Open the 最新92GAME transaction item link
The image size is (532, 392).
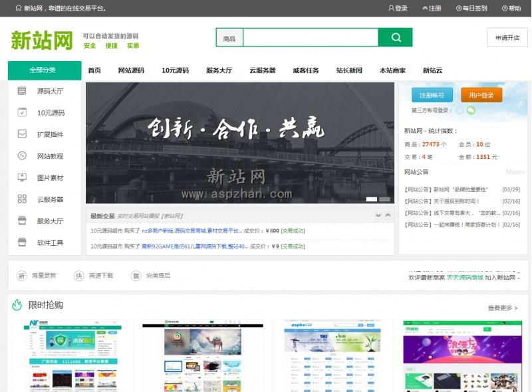(195, 246)
